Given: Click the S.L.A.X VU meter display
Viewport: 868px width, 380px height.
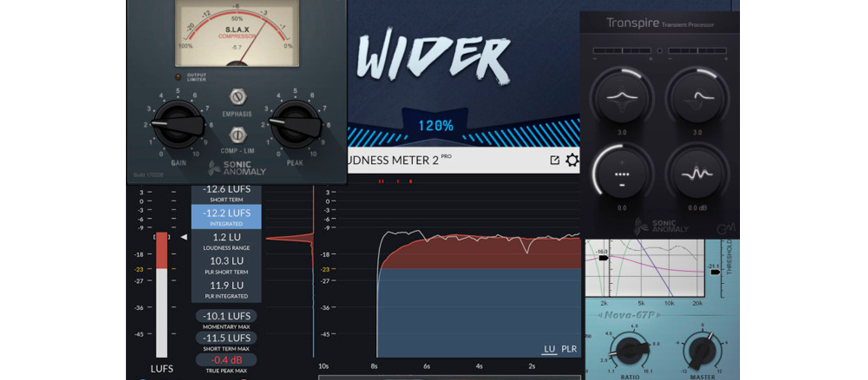Looking at the screenshot, I should click(x=237, y=33).
